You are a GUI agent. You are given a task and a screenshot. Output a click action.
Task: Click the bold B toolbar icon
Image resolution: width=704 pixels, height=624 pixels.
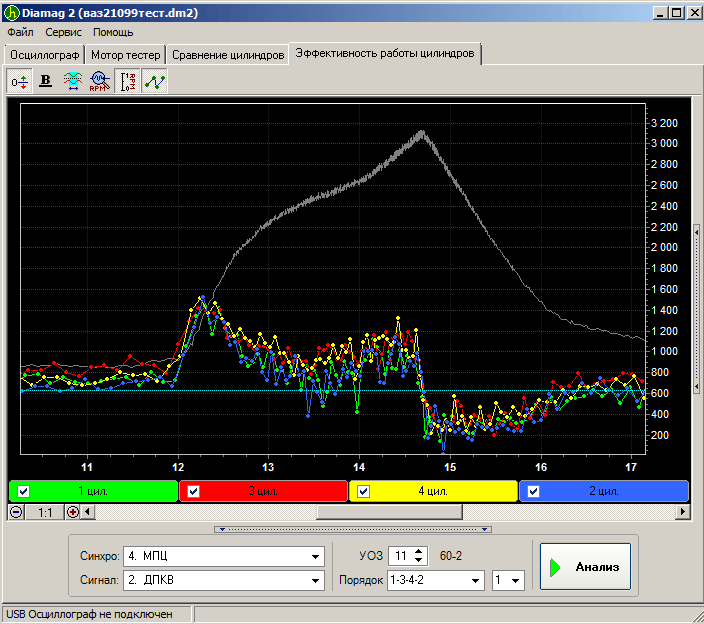pos(45,81)
